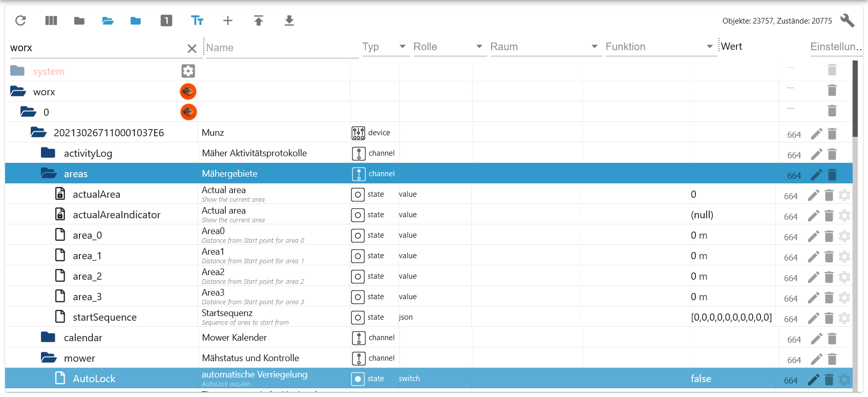
Task: Edit the area_3 state object
Action: (814, 298)
